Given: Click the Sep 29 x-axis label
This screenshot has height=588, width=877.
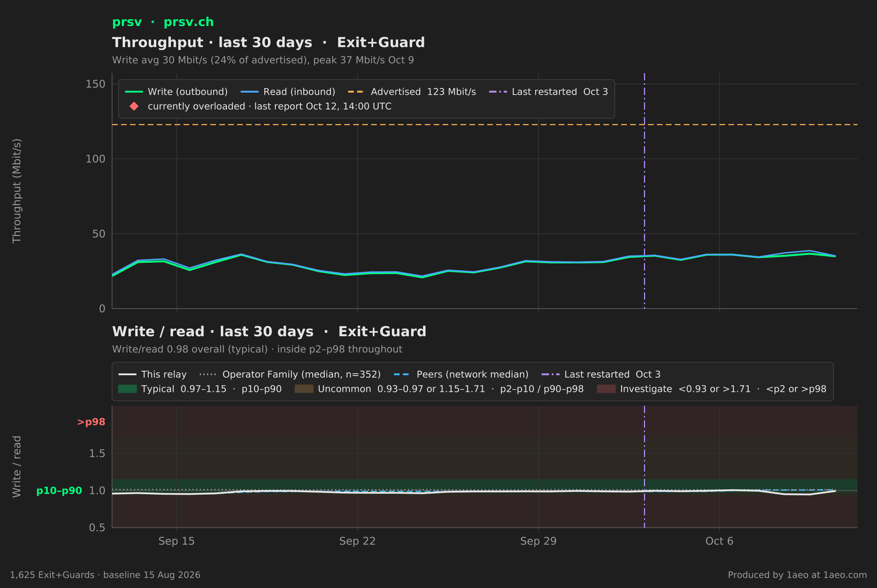Looking at the screenshot, I should (538, 541).
